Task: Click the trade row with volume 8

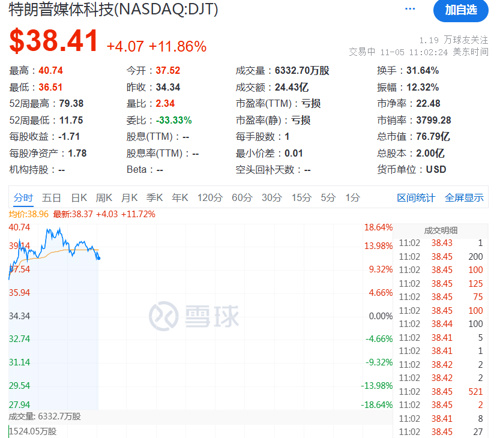Action: [441, 419]
